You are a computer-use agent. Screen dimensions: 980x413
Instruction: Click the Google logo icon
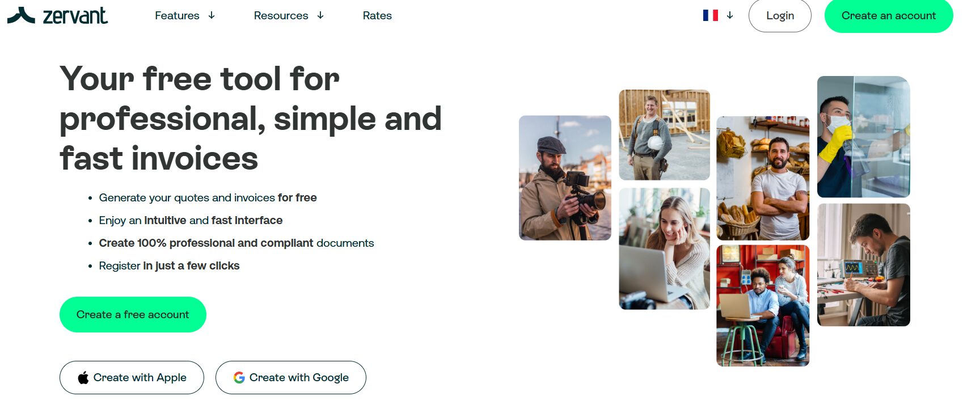(239, 378)
